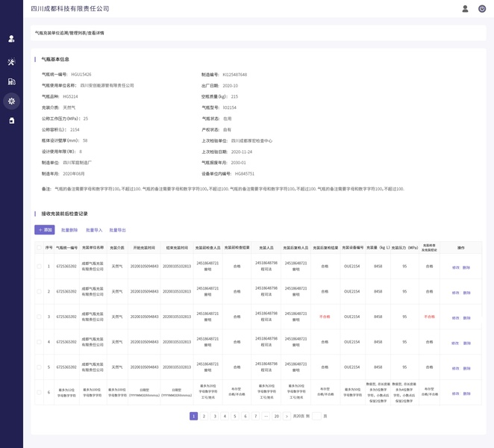
Task: Click 修改 edit link in row 2
Action: [455, 293]
